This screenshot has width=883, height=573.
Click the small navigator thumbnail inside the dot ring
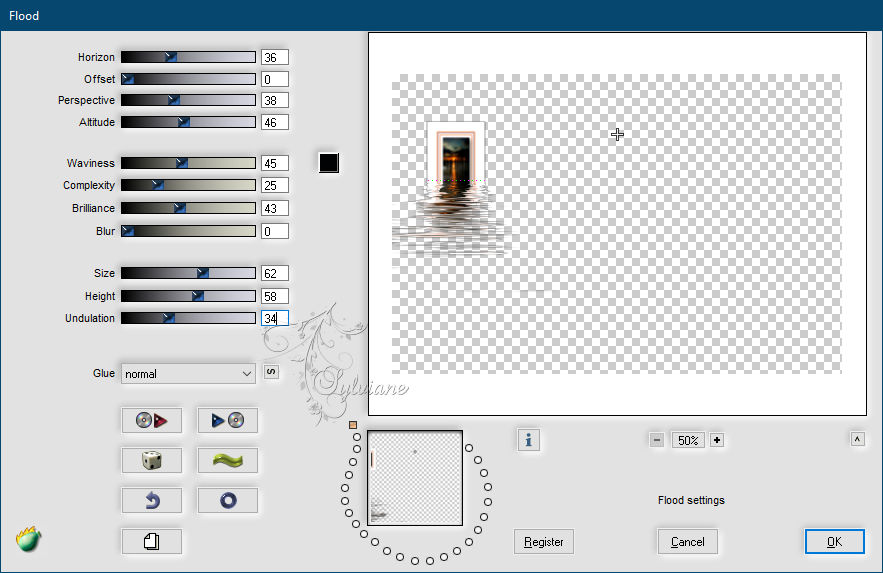point(415,478)
